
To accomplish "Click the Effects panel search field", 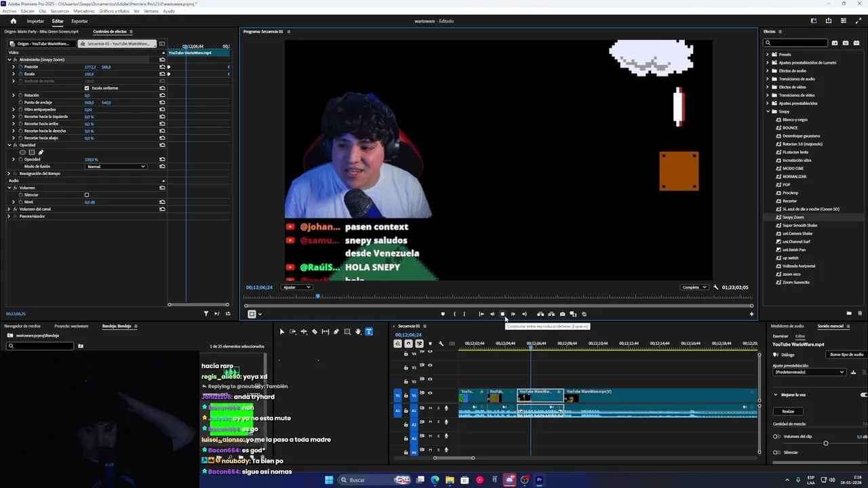I will (x=796, y=43).
